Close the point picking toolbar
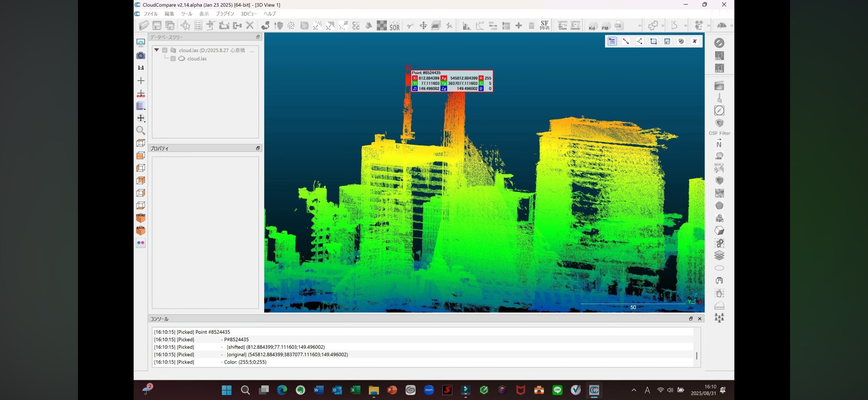 point(695,41)
